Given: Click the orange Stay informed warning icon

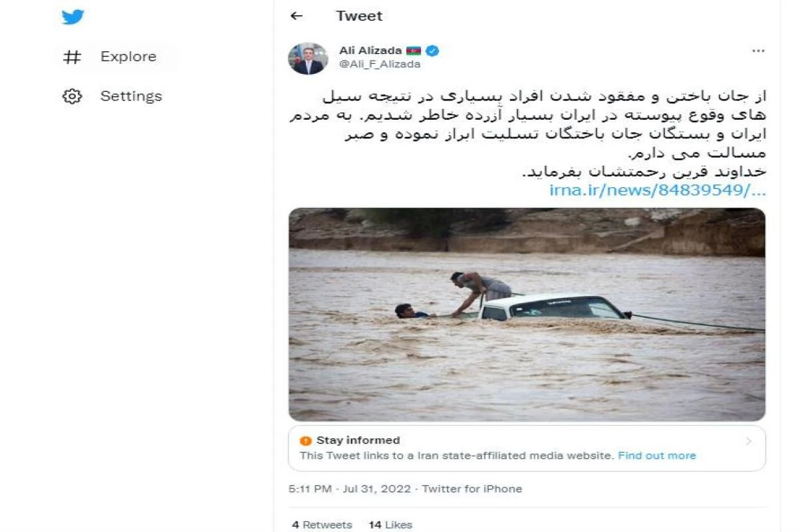Looking at the screenshot, I should point(305,440).
